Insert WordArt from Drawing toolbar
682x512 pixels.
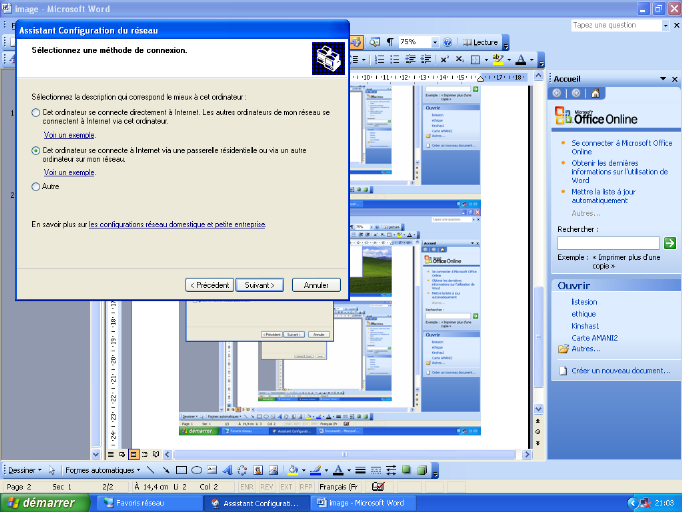click(x=227, y=470)
